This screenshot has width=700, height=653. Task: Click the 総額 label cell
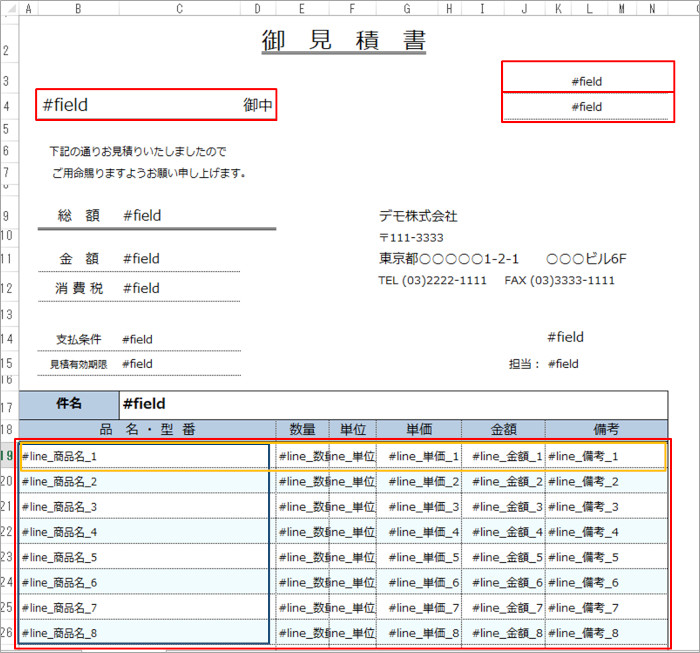(79, 216)
